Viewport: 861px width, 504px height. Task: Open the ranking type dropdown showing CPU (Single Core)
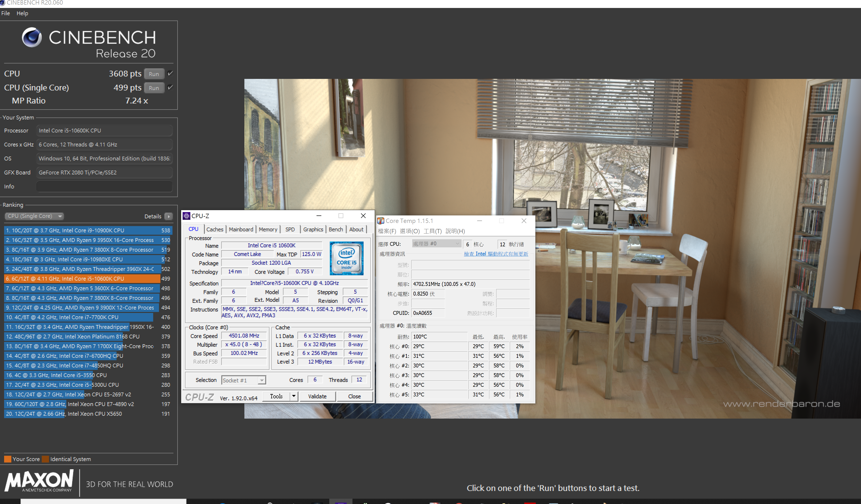pos(34,216)
